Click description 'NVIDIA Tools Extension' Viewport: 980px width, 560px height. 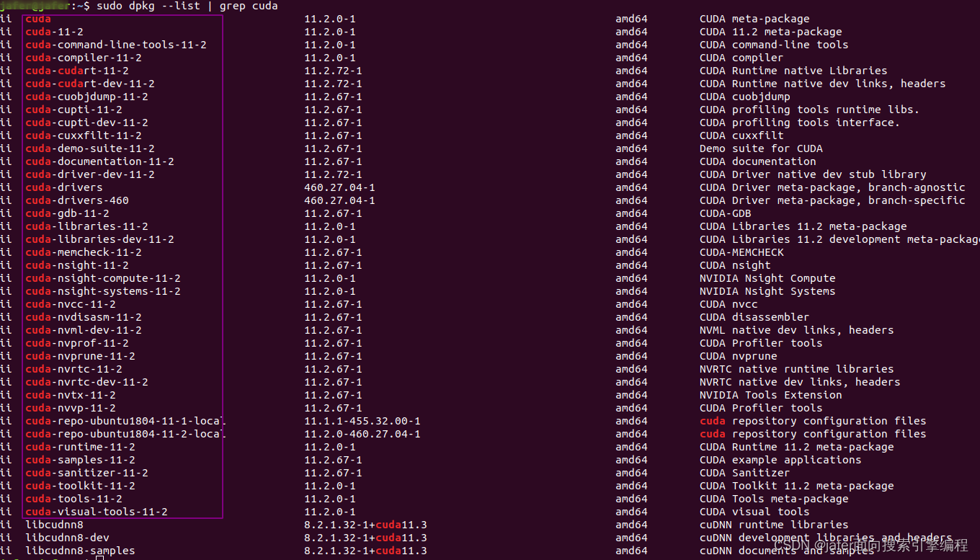pos(770,395)
